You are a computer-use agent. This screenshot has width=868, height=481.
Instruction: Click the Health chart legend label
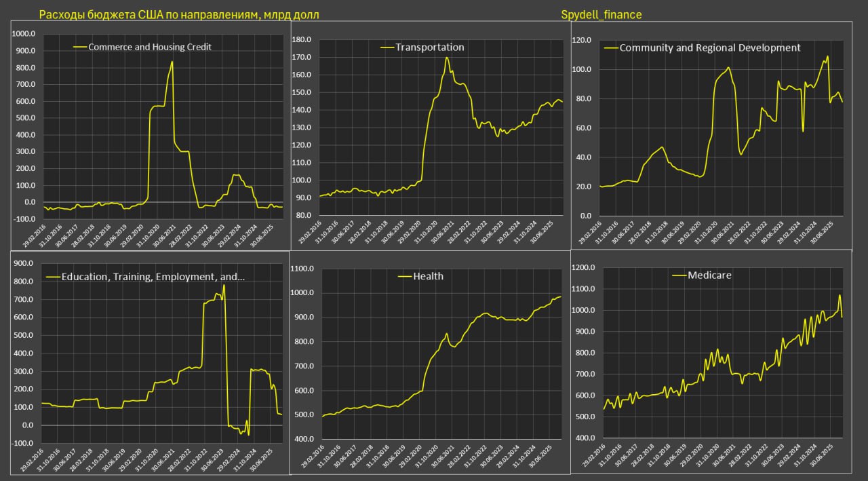click(429, 276)
